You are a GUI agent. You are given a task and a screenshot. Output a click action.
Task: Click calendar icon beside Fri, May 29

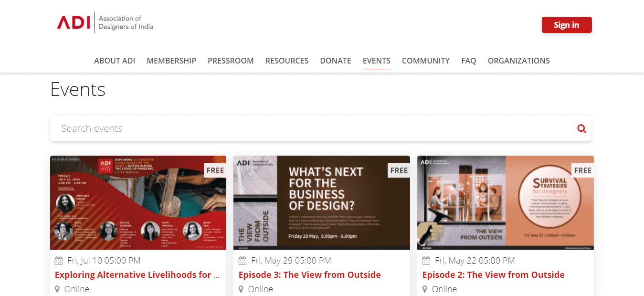[x=243, y=261]
